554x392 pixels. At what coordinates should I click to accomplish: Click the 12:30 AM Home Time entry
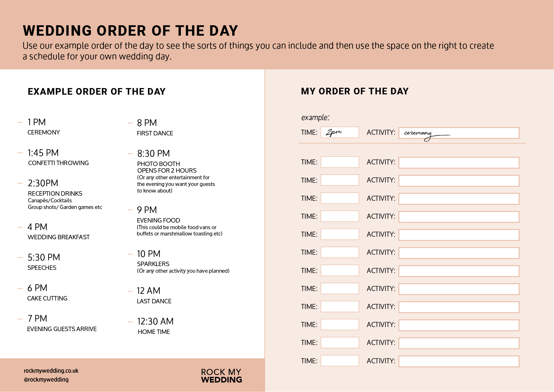click(x=155, y=326)
